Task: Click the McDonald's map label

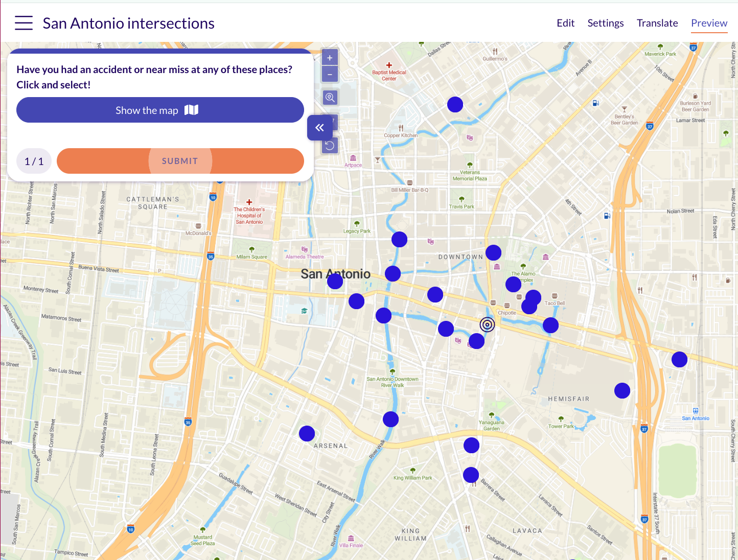Action: 198,233
